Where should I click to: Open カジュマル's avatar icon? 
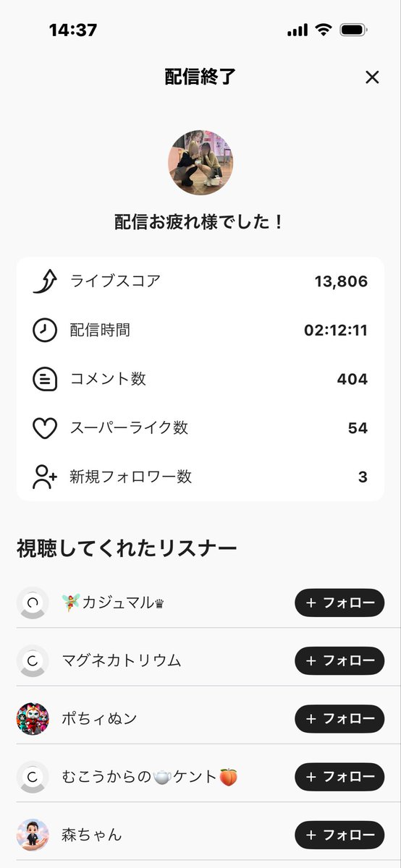[x=33, y=603]
